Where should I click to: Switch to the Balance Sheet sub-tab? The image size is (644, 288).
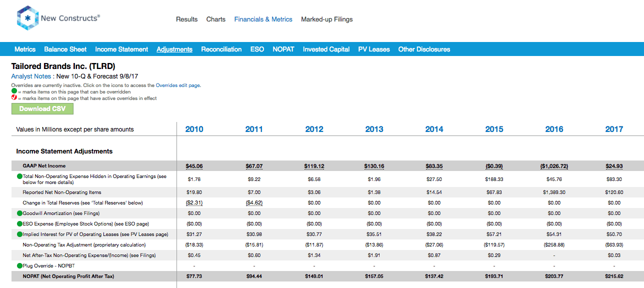pos(65,49)
